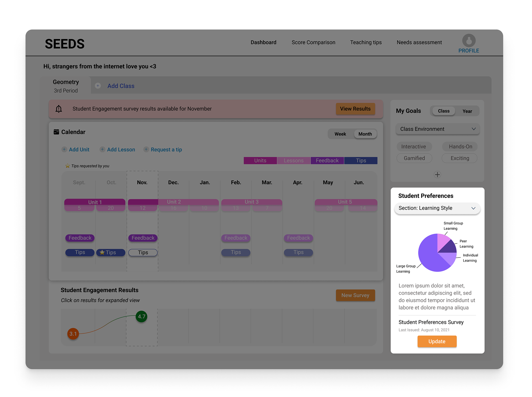Click the plus icon beside Add Lesson

pos(102,149)
